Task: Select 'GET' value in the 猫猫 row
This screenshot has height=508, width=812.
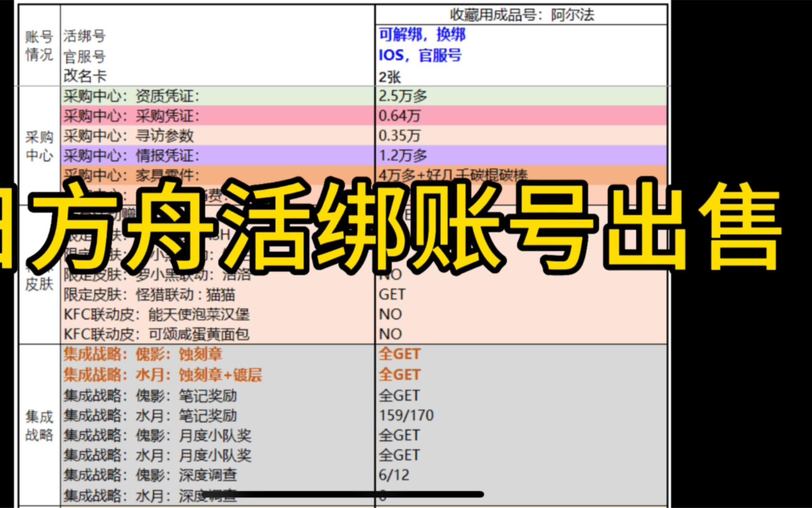Action: 392,295
